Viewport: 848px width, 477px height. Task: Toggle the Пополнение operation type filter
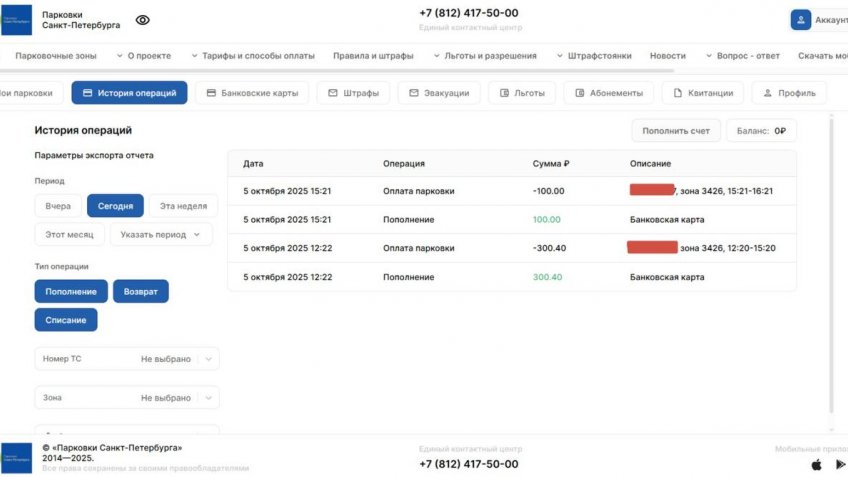[71, 291]
